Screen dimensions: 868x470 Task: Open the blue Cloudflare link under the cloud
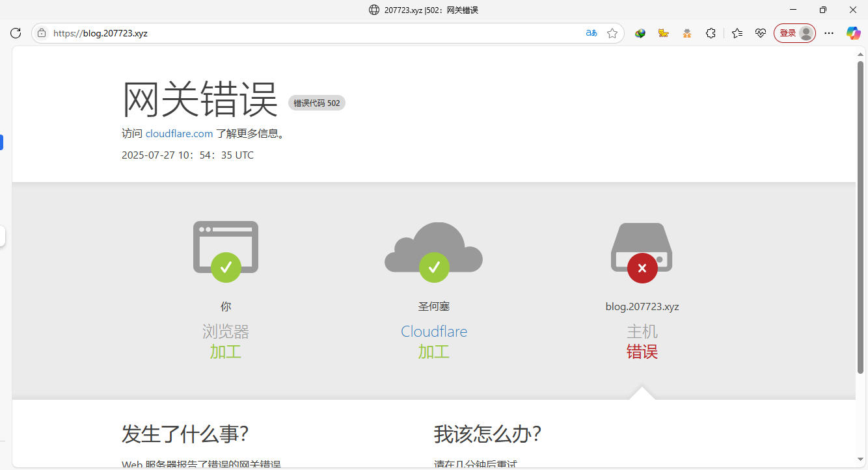click(434, 332)
